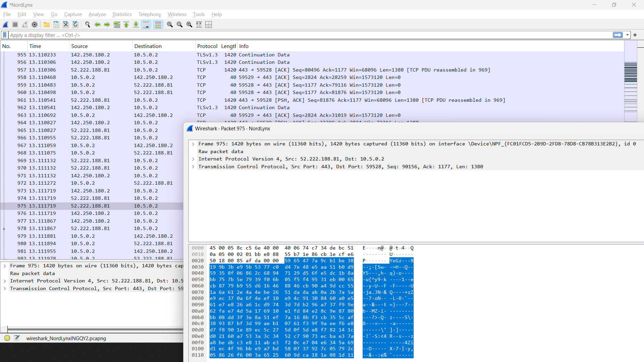Open a capture file
Image resolution: width=644 pixels, height=362 pixels.
tap(47, 25)
